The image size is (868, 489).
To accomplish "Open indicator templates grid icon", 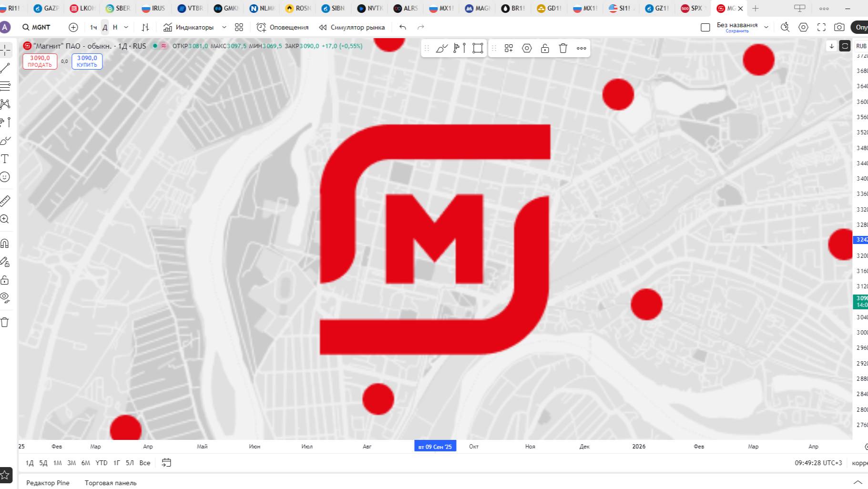I will 239,27.
